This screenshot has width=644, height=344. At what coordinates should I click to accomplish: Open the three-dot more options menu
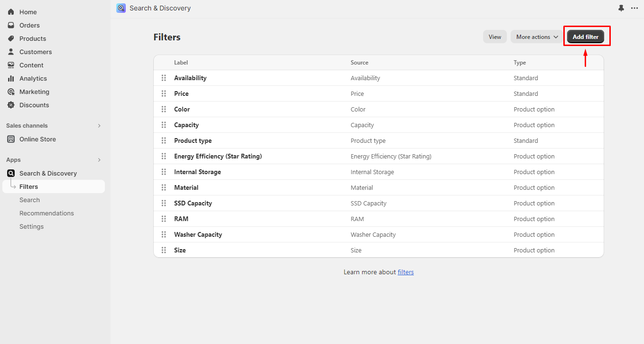(635, 8)
